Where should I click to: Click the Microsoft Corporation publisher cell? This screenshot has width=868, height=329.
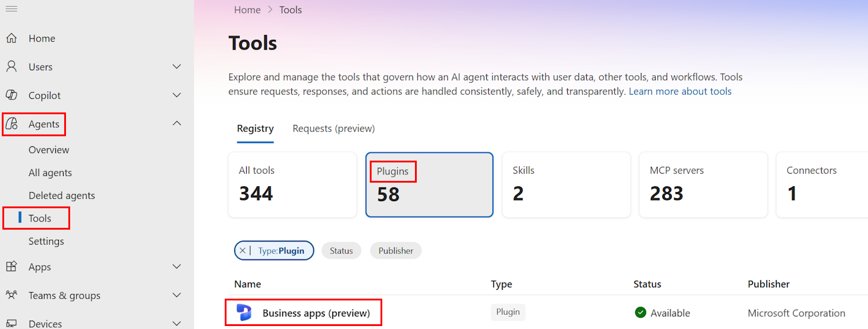coord(797,313)
